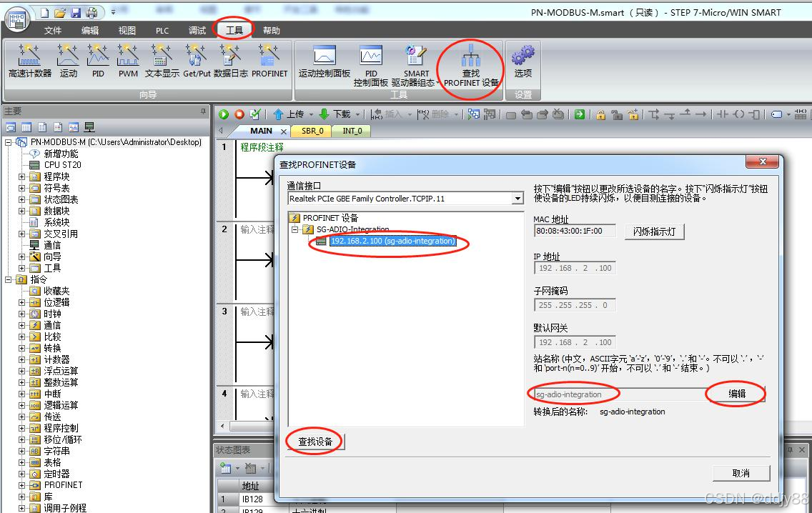The width and height of the screenshot is (812, 513).
Task: Open the Get/Put wizard
Action: (197, 61)
